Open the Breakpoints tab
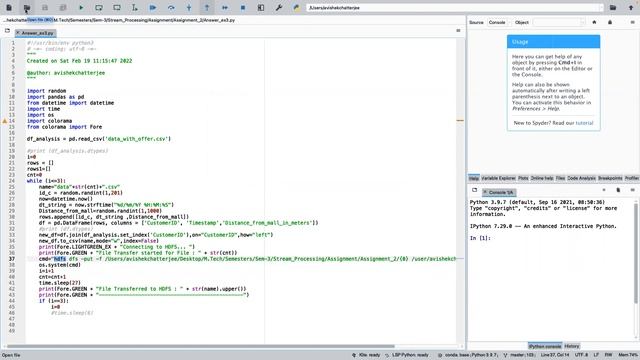Screen dimensions: 640x360 (610, 178)
